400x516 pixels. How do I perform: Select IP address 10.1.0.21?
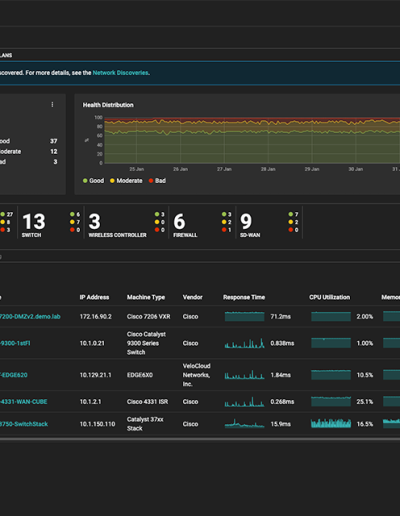pyautogui.click(x=92, y=343)
